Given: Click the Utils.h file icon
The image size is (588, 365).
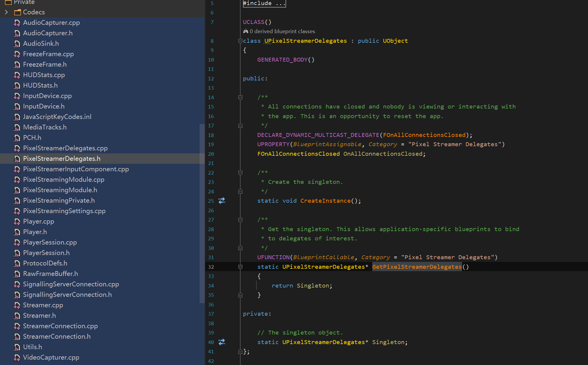Looking at the screenshot, I should (17, 347).
